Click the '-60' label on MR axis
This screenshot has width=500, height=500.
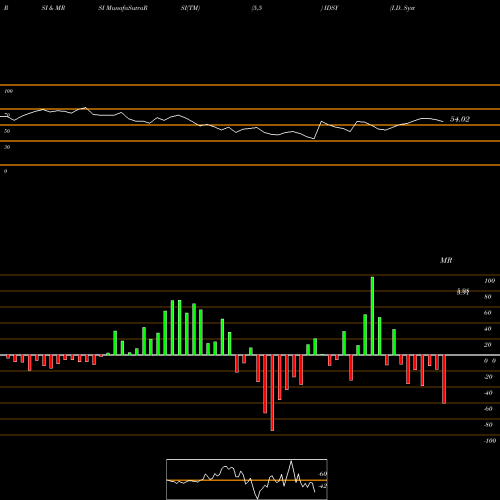point(488,409)
